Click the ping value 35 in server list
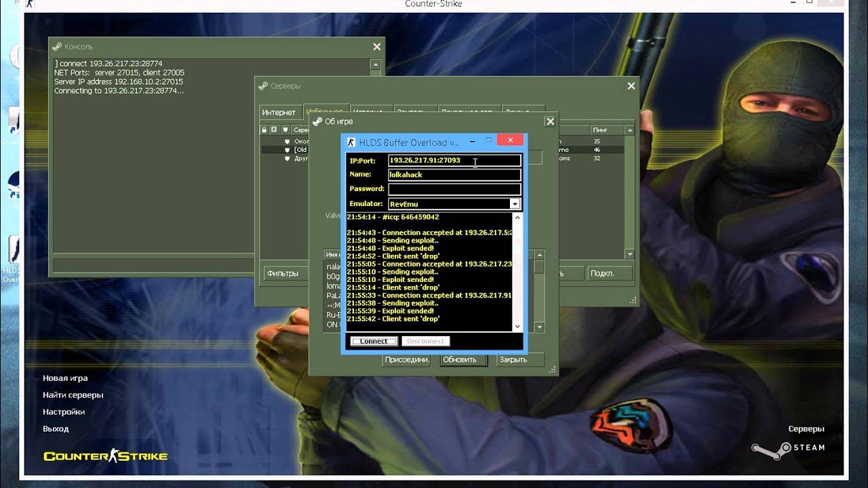The height and width of the screenshot is (488, 868). [597, 141]
